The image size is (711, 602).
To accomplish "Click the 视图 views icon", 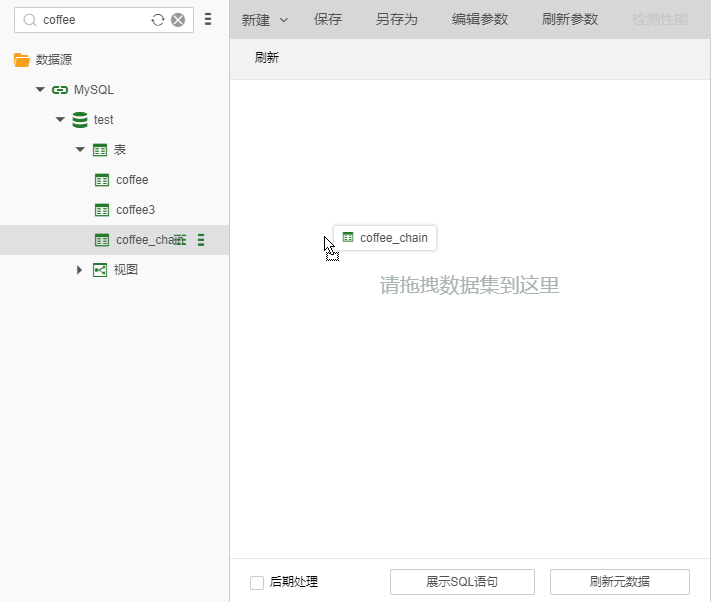I will [100, 270].
